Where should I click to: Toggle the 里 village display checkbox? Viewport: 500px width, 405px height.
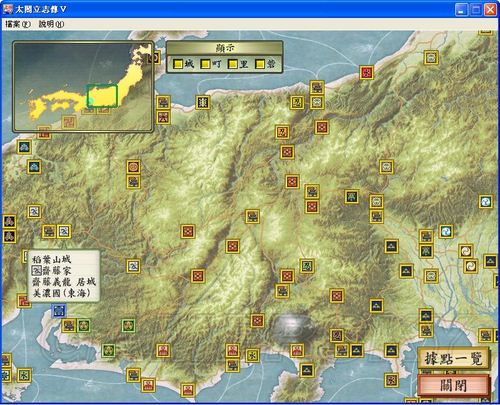point(233,64)
